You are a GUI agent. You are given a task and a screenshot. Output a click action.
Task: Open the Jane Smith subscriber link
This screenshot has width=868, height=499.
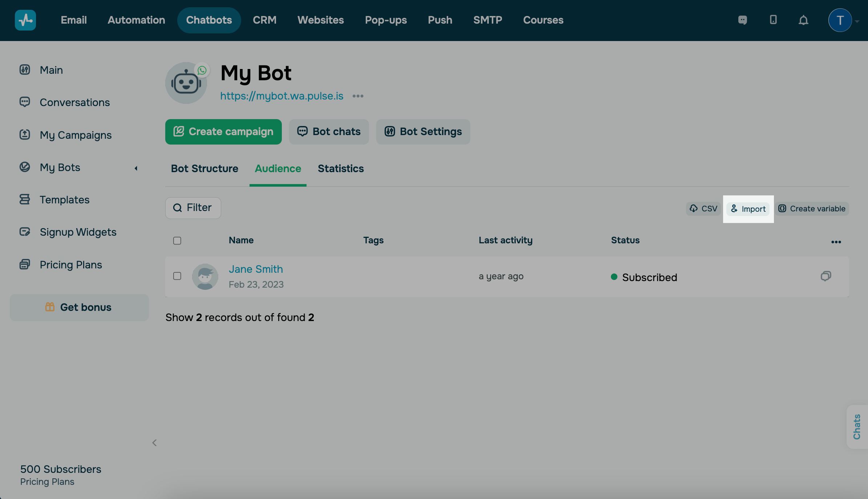256,269
